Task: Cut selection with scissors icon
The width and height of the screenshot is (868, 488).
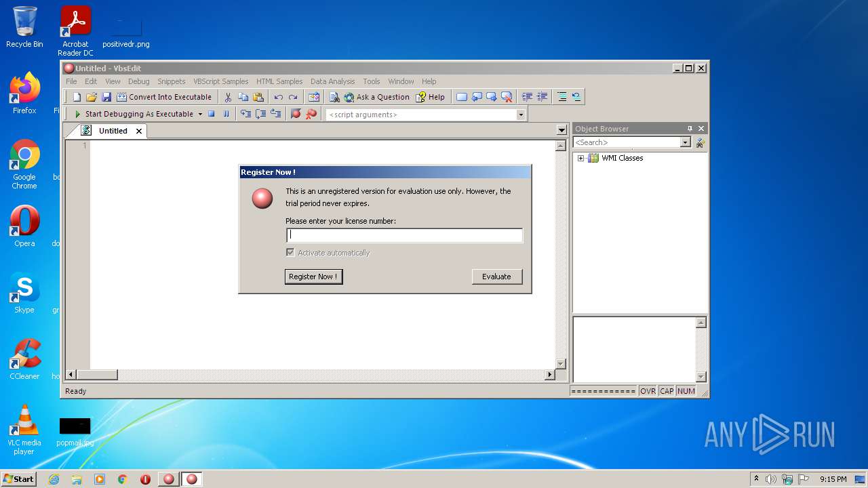Action: point(228,97)
